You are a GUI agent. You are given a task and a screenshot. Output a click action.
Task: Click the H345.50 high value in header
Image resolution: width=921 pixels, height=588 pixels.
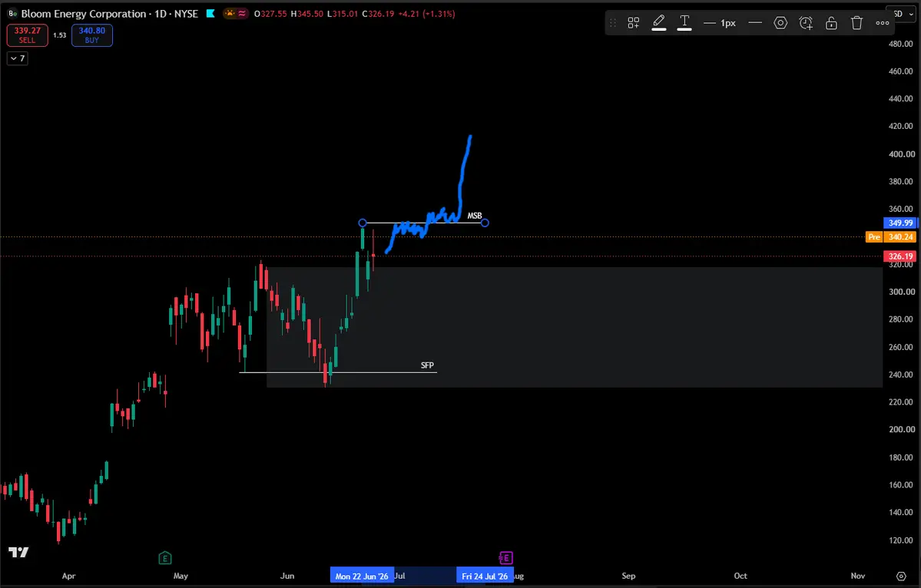[x=307, y=14]
